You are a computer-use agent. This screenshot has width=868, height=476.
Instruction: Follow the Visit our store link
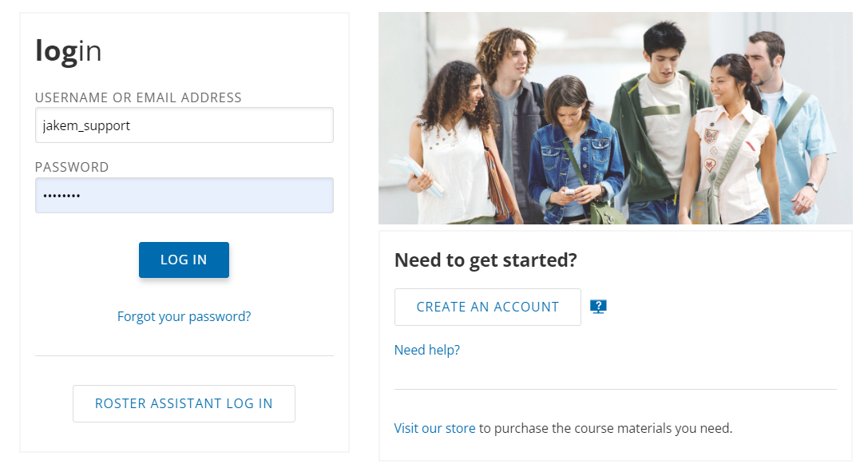tap(434, 427)
